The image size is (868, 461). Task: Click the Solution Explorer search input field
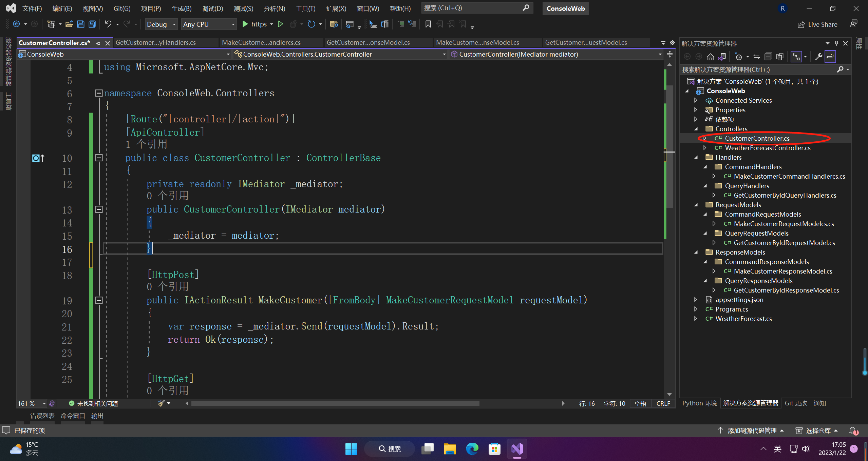(x=758, y=69)
